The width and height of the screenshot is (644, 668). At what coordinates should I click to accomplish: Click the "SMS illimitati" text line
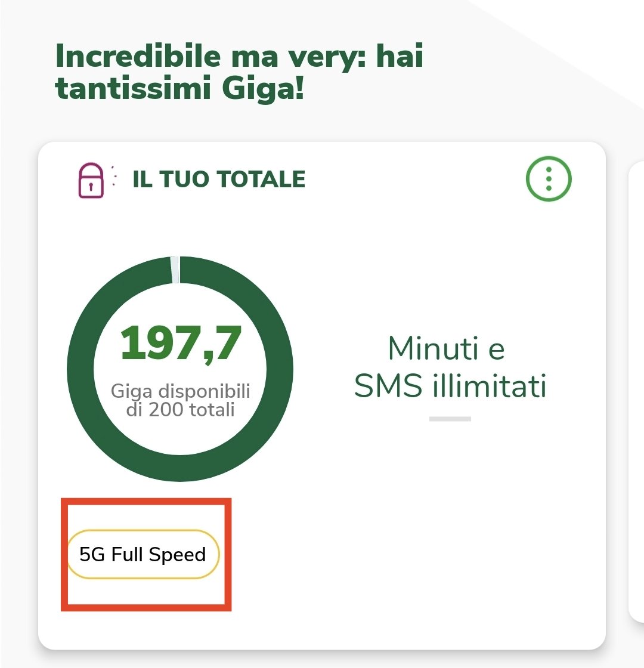click(450, 386)
